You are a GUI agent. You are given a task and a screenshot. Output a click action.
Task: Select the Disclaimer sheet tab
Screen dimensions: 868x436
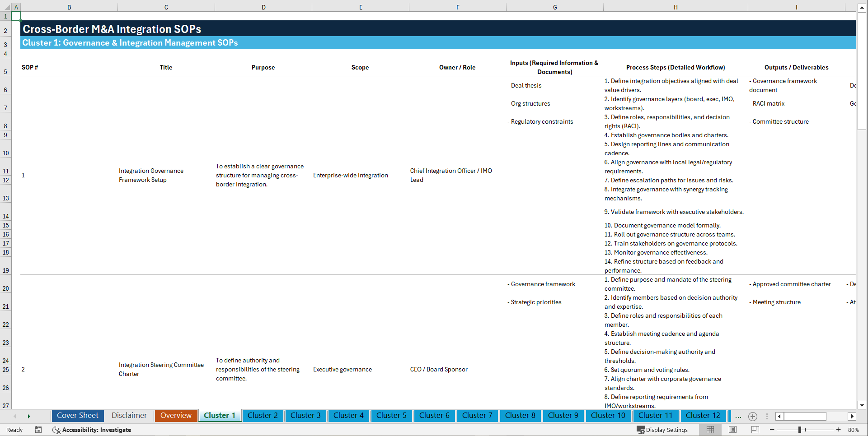coord(129,416)
